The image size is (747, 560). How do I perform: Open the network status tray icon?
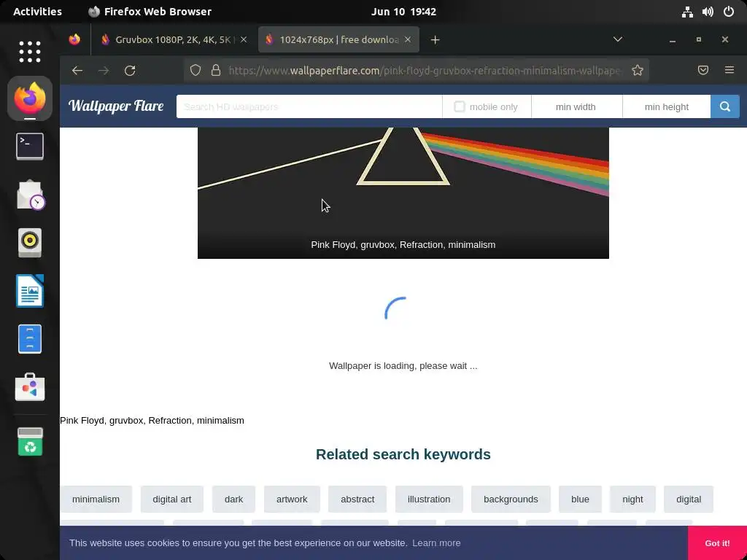687,12
